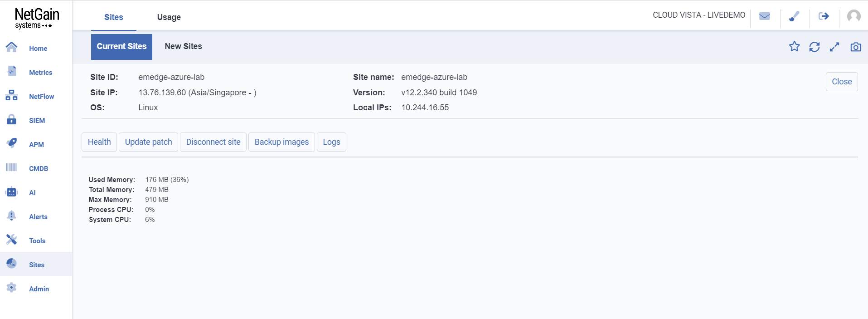The width and height of the screenshot is (868, 319).
Task: Click the CMDB barcode icon
Action: click(12, 167)
